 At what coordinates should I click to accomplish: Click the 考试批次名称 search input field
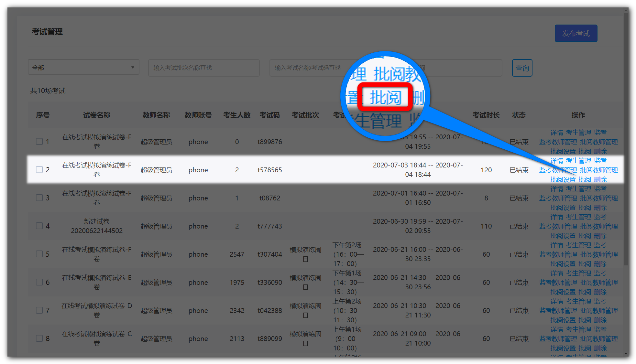(x=203, y=68)
